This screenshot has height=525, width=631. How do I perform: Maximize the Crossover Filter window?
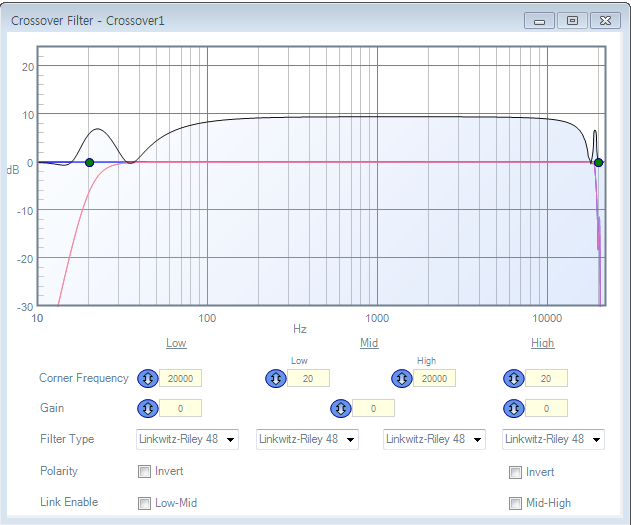(572, 21)
